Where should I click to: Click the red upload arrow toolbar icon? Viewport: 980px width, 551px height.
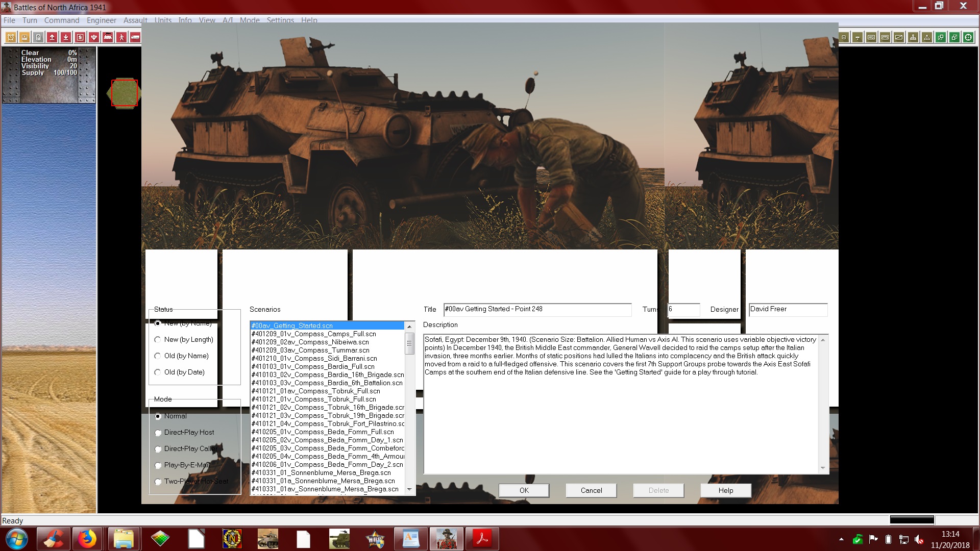point(52,37)
